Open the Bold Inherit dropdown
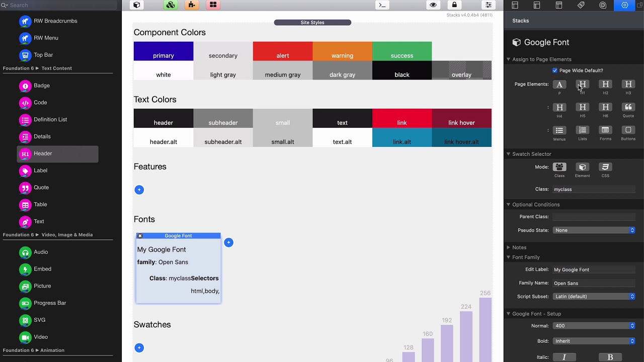The width and height of the screenshot is (644, 362). tap(594, 341)
